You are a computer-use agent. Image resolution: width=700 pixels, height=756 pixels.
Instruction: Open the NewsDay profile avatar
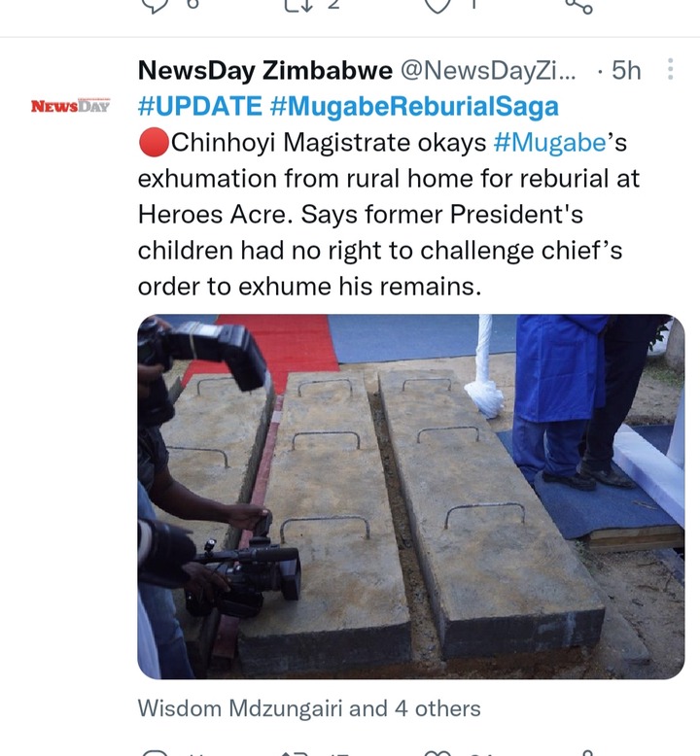70,106
